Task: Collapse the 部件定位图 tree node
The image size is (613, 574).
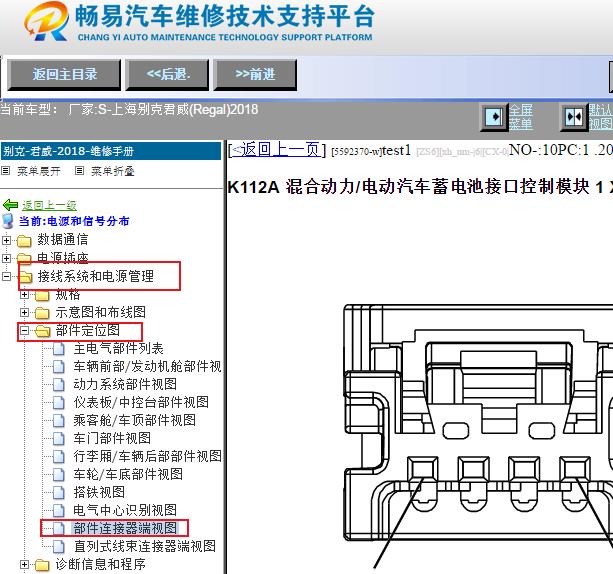Action: [x=24, y=331]
